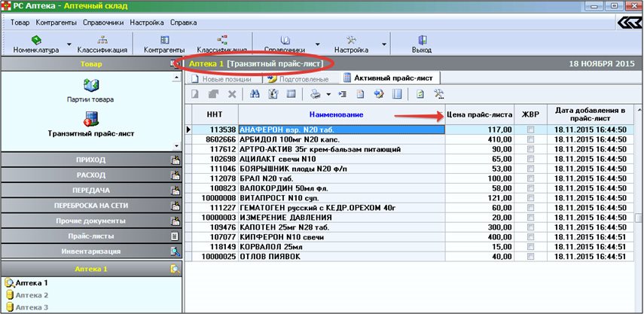This screenshot has width=644, height=314.
Task: Click the price cell 410,00
Action: [x=480, y=139]
